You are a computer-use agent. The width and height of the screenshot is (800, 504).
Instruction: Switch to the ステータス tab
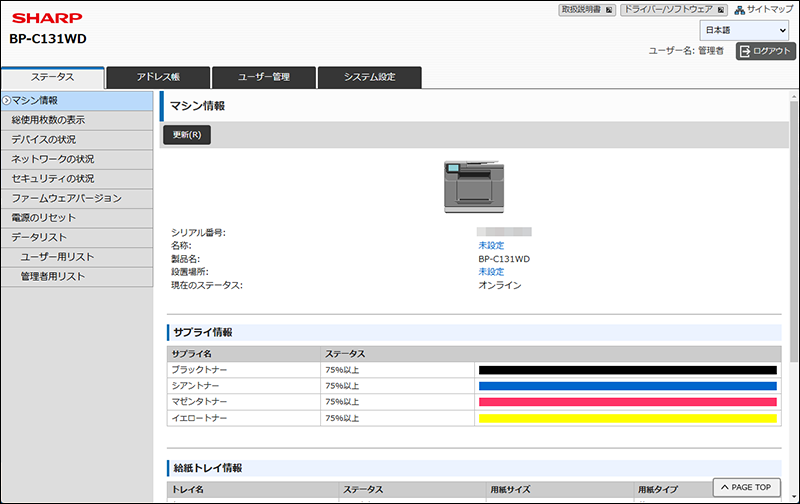coord(53,78)
